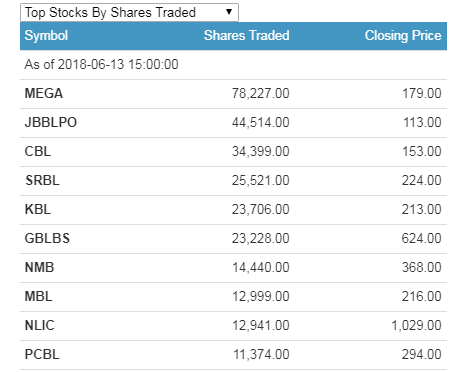Click the dropdown arrow beside Top Stocks

coord(229,12)
